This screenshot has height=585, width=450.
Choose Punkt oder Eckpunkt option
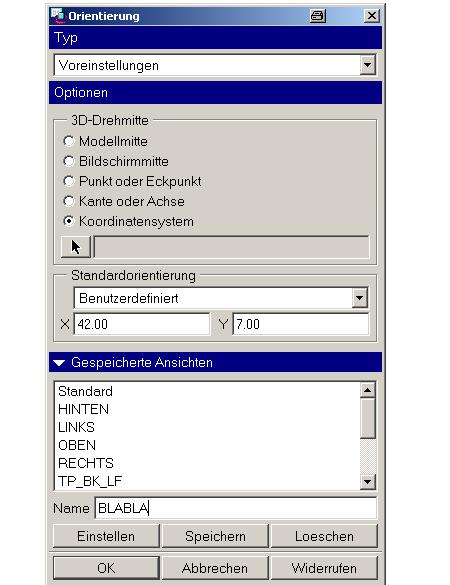tap(69, 181)
